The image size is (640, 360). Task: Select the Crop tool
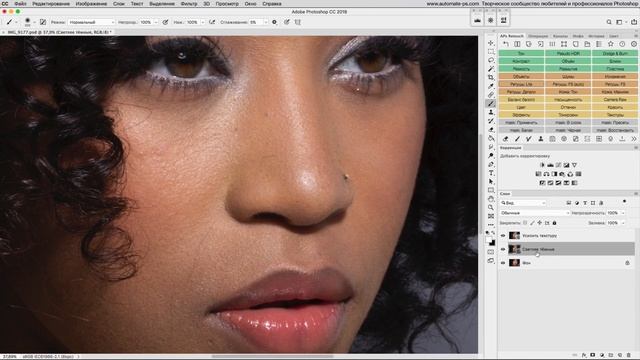(491, 77)
